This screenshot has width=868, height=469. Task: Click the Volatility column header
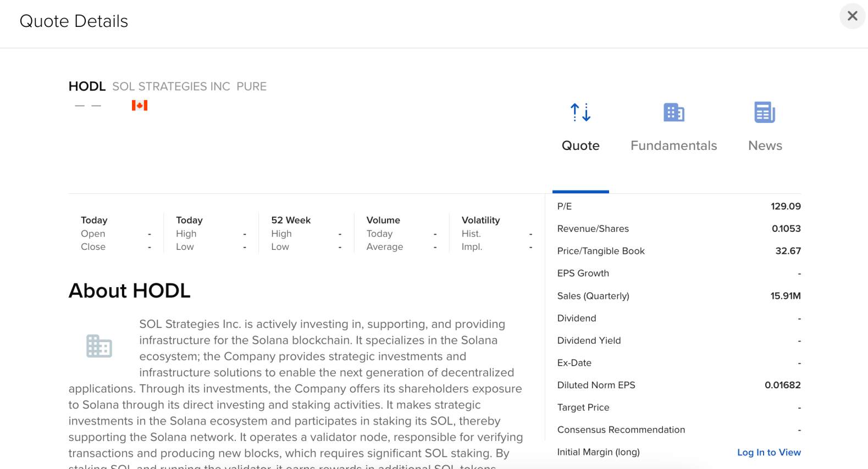click(480, 220)
